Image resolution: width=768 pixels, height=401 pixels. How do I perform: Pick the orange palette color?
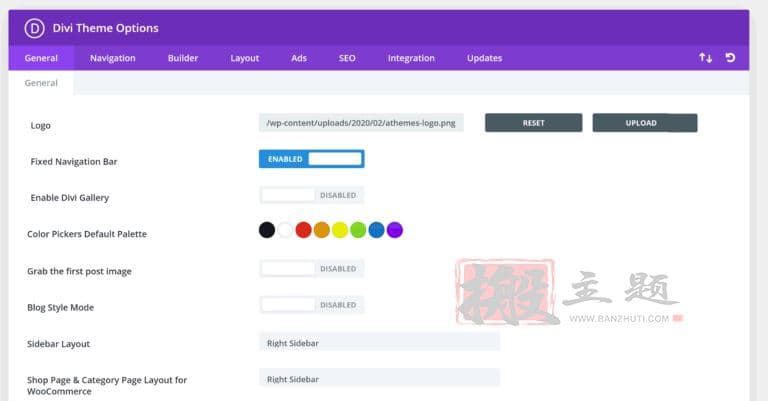coord(322,230)
